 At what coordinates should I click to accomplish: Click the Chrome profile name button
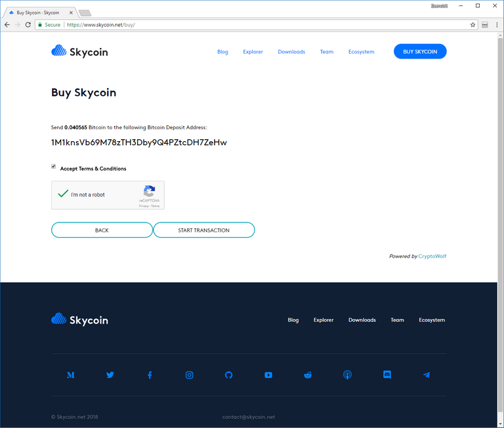coord(439,6)
